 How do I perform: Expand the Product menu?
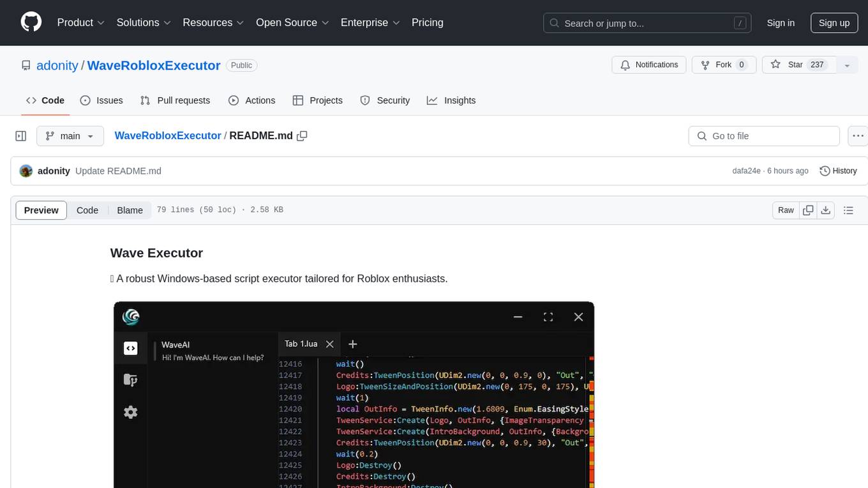81,22
